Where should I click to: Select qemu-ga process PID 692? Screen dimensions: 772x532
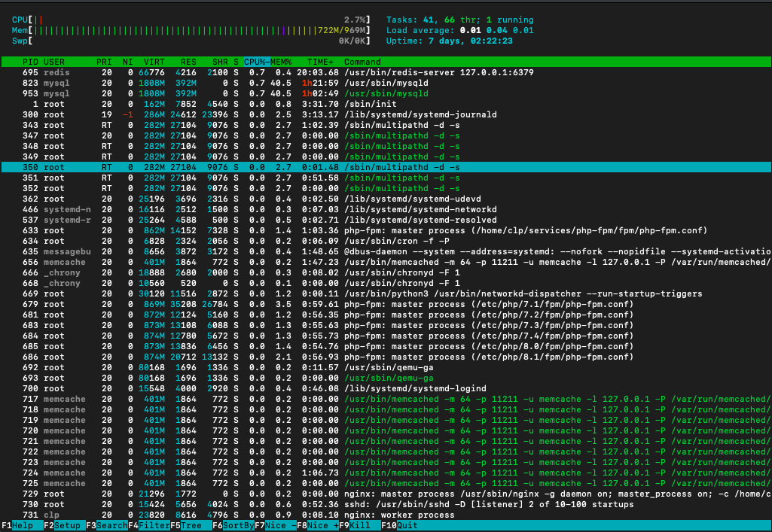[386, 367]
